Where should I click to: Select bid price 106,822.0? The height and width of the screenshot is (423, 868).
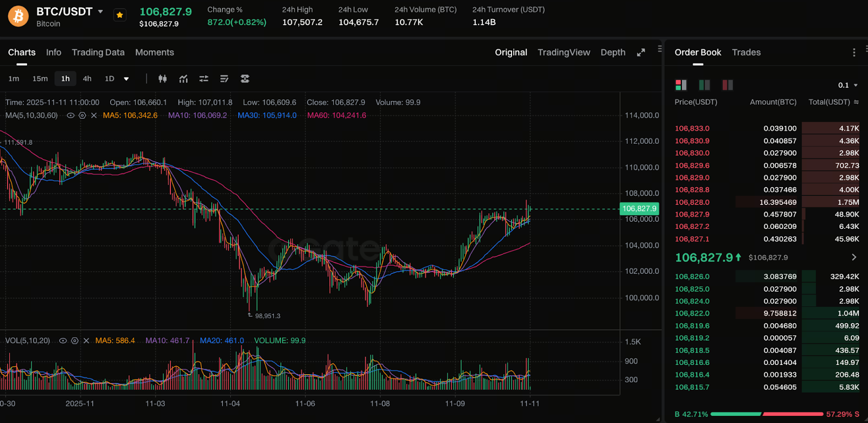pos(692,313)
